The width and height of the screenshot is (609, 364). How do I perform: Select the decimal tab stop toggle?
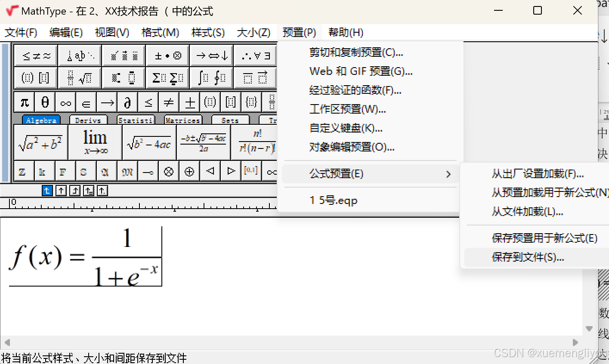[x=102, y=190]
